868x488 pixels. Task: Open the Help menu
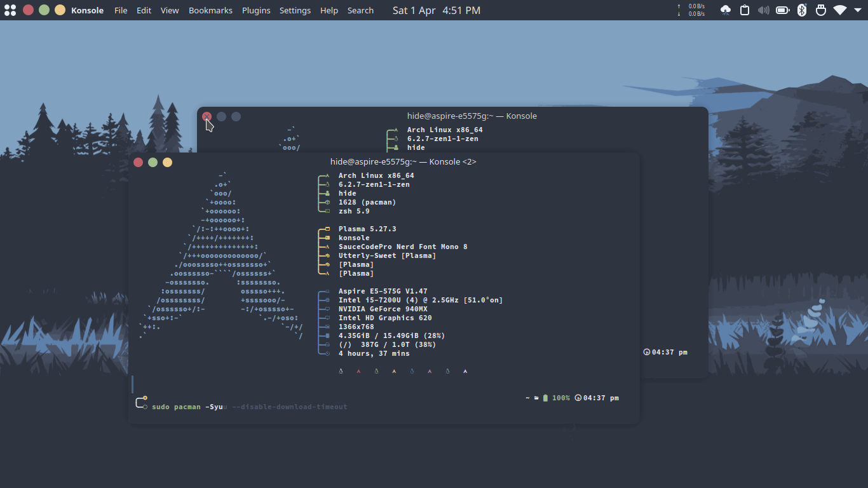tap(329, 10)
